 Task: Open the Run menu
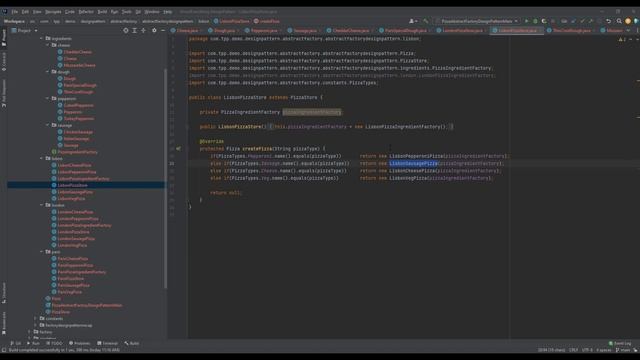click(114, 12)
